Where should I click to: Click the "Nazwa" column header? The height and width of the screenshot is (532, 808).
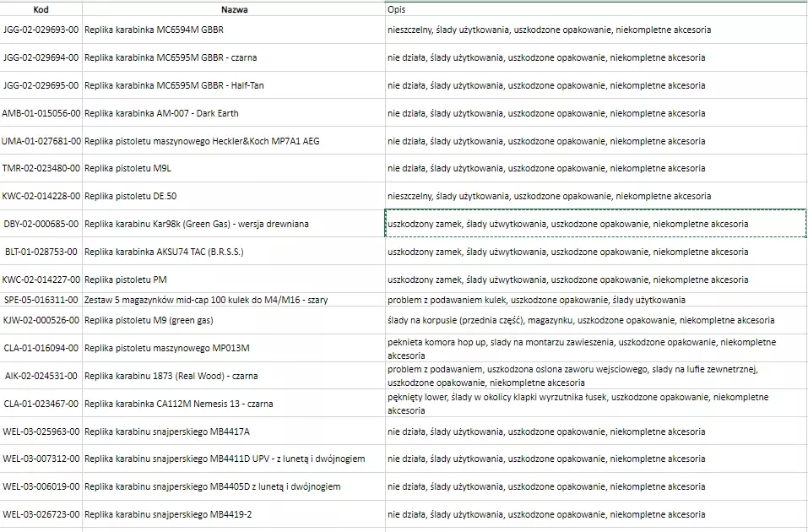pos(233,10)
